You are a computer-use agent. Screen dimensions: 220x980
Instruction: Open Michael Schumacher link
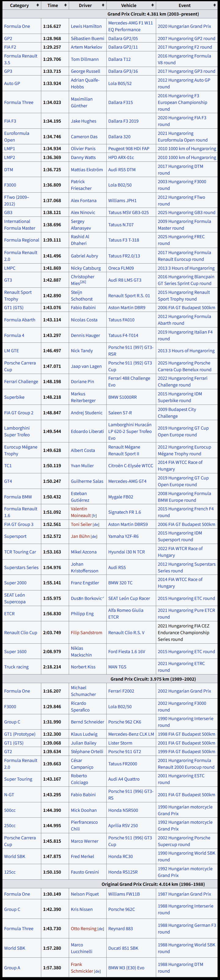pos(83,691)
